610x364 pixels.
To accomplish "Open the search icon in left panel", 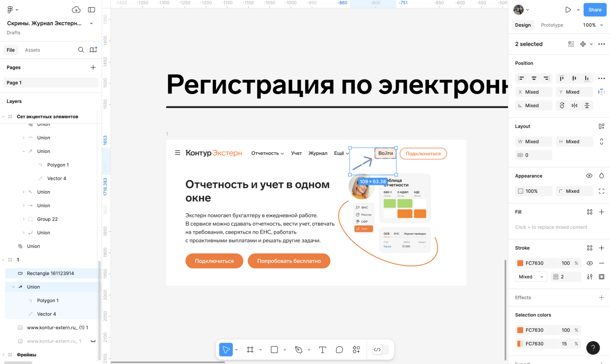I will [x=81, y=50].
